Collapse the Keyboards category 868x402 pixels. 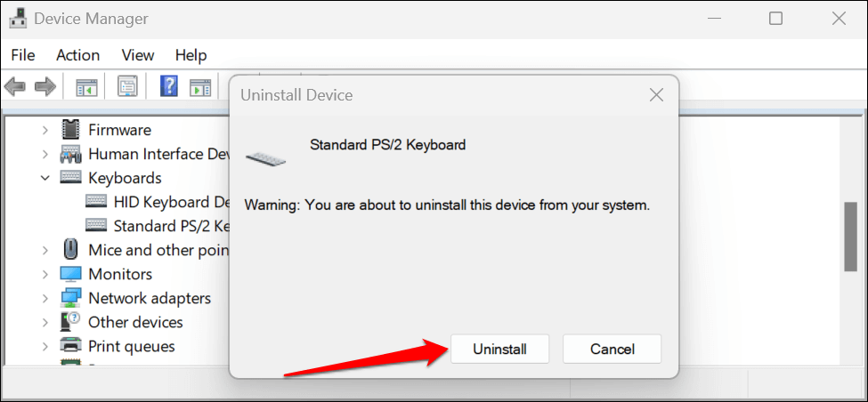[45, 178]
